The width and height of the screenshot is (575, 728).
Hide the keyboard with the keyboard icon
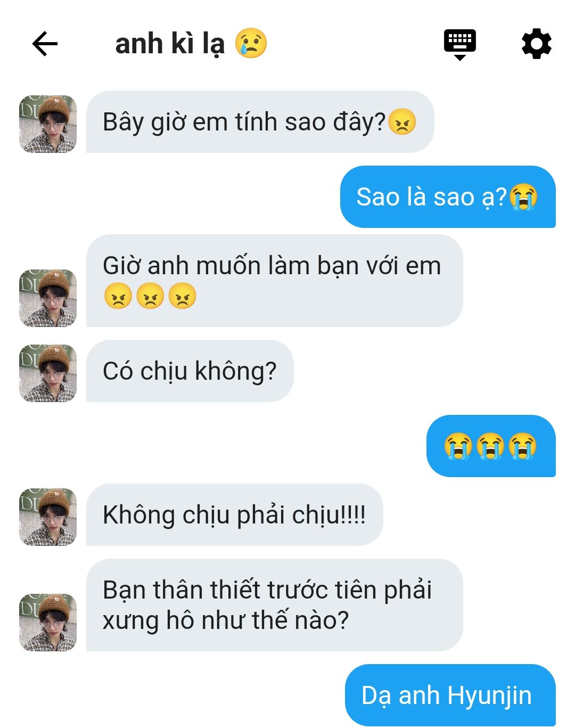pyautogui.click(x=460, y=45)
